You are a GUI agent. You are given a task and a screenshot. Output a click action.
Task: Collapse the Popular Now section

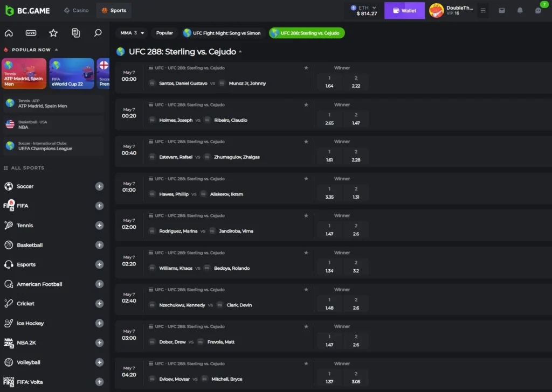point(56,50)
